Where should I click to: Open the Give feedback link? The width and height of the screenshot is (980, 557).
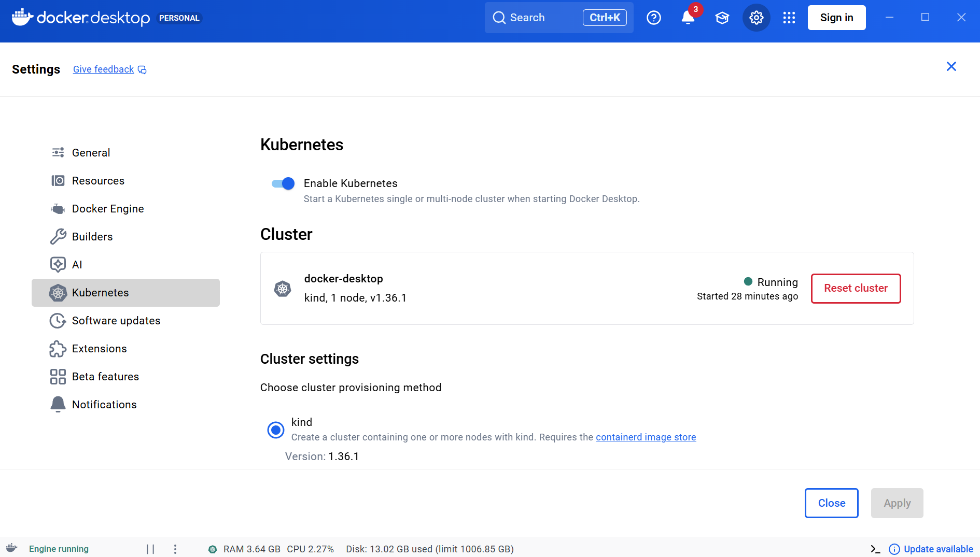pos(103,69)
